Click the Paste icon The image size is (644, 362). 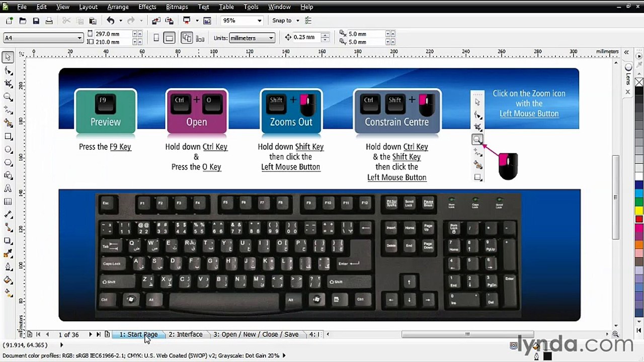click(93, 21)
